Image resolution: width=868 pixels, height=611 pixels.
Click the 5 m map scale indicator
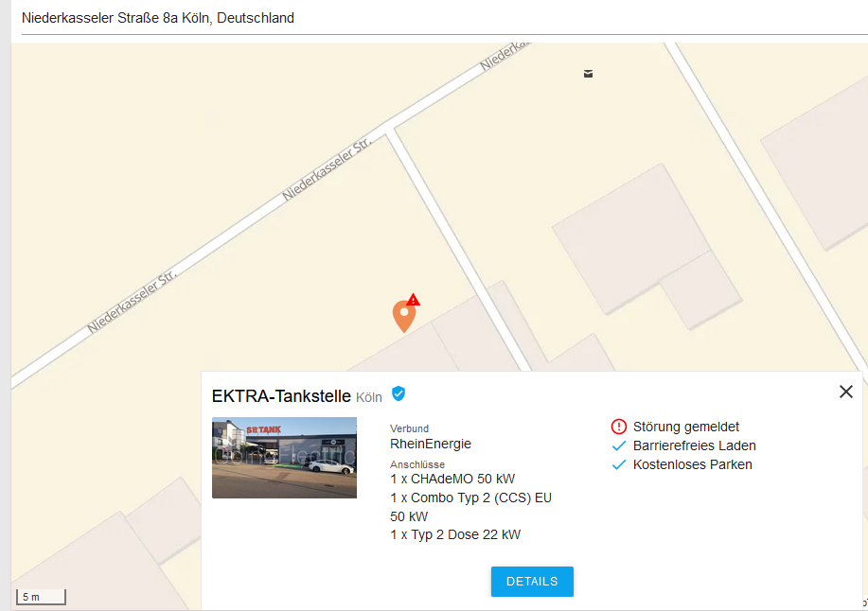click(41, 597)
